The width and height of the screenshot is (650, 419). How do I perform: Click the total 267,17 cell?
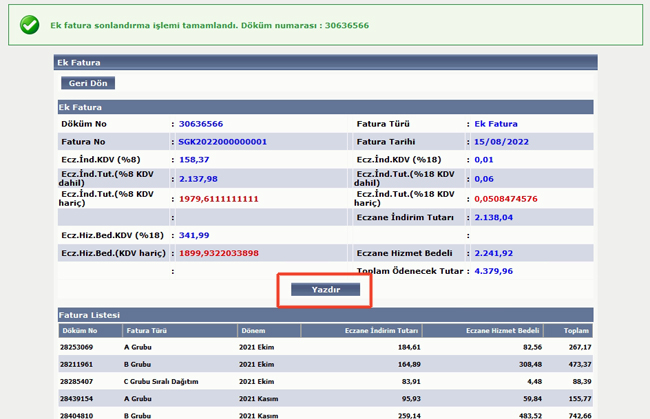click(x=580, y=347)
